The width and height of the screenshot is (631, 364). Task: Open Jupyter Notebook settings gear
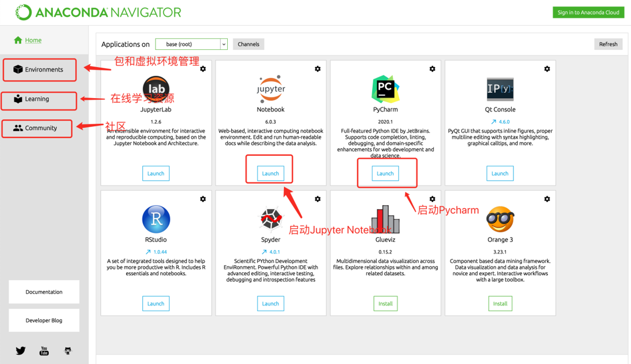point(318,69)
